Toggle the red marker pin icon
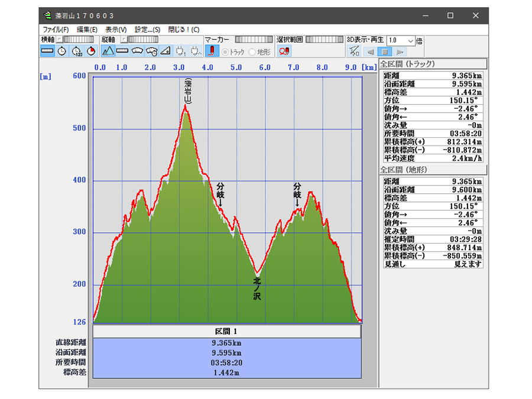Viewport: 532px width, 399px height. click(213, 51)
